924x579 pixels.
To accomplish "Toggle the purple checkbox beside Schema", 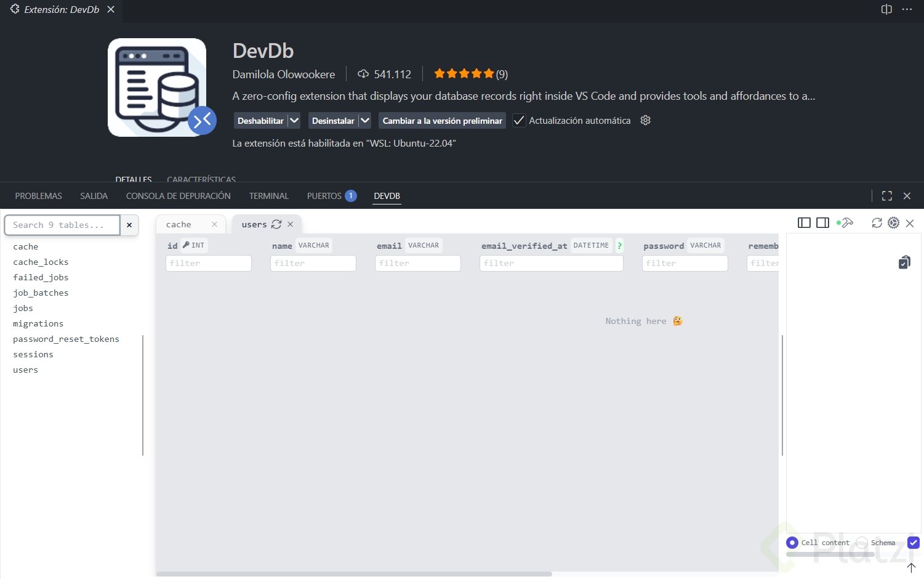I will tap(914, 543).
